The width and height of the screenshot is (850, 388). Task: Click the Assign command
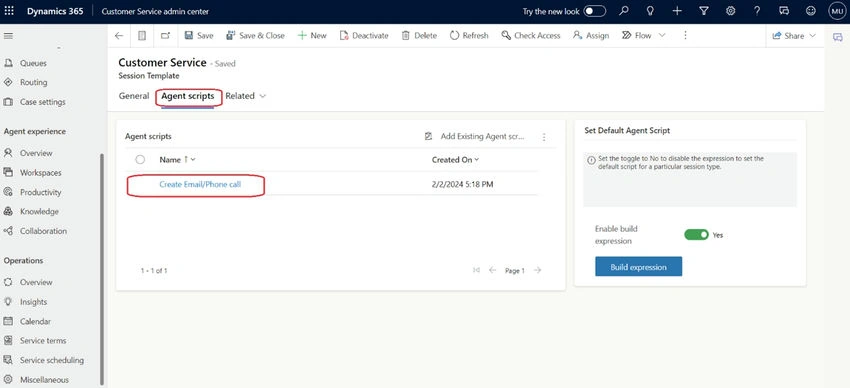[591, 36]
